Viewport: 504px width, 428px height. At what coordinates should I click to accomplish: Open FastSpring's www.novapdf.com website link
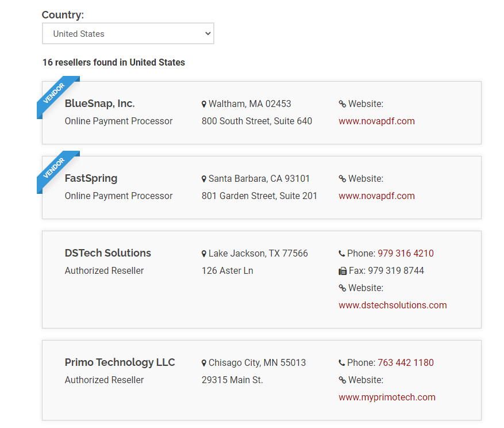point(376,196)
